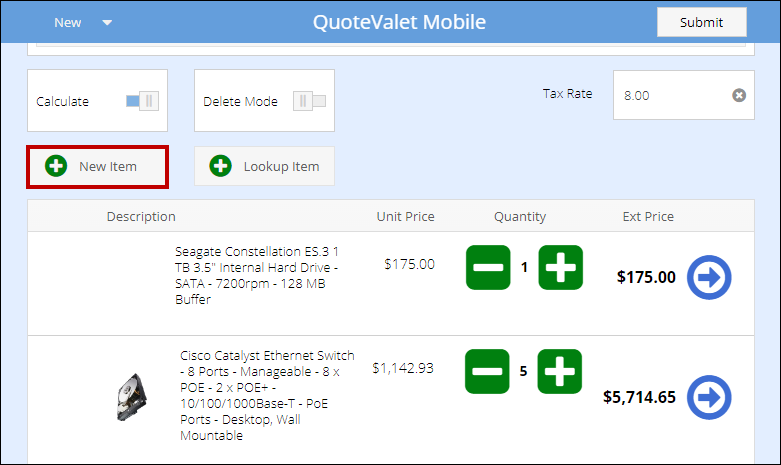This screenshot has width=781, height=465.
Task: Click the Lookup Item button
Action: click(x=264, y=166)
